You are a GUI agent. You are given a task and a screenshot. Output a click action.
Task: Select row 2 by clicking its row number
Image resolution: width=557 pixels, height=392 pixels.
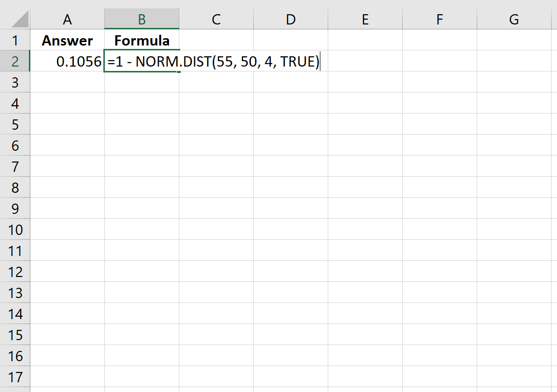16,61
